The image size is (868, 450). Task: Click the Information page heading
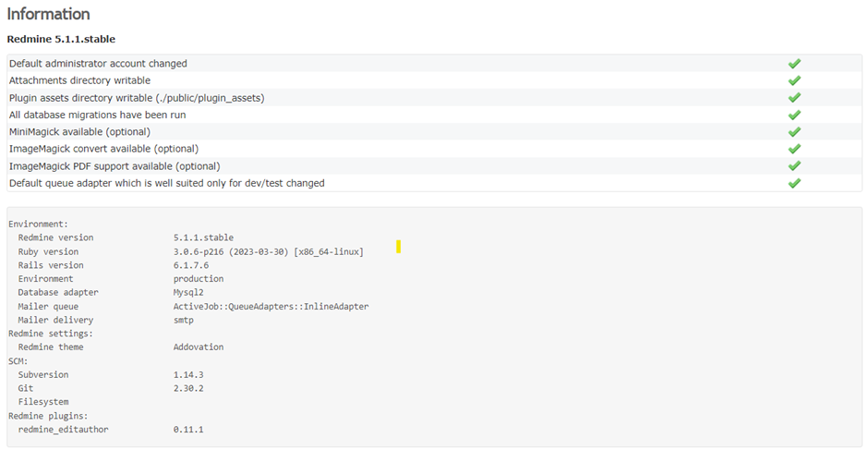point(49,14)
